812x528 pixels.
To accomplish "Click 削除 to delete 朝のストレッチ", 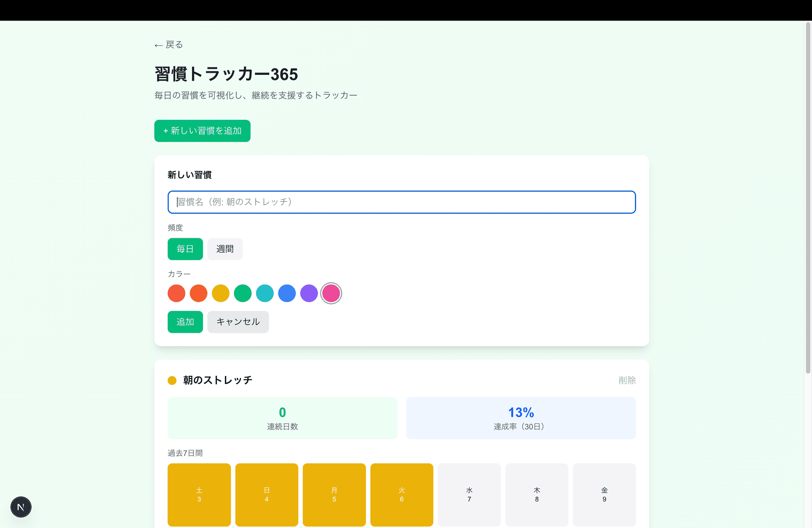I will (x=626, y=380).
